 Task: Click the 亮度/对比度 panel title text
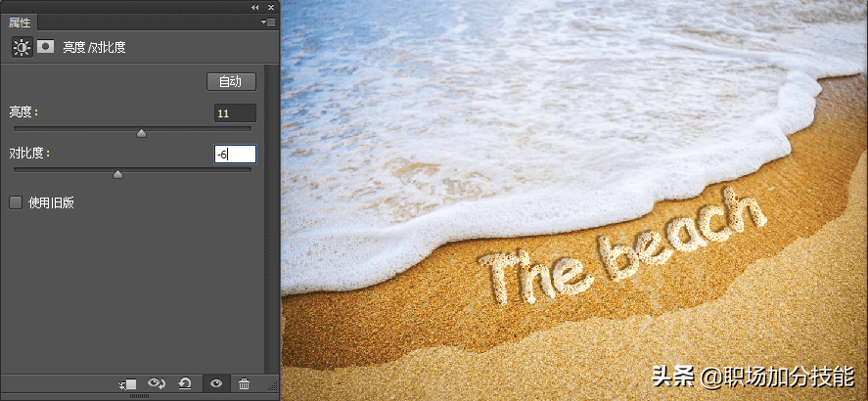pos(94,48)
